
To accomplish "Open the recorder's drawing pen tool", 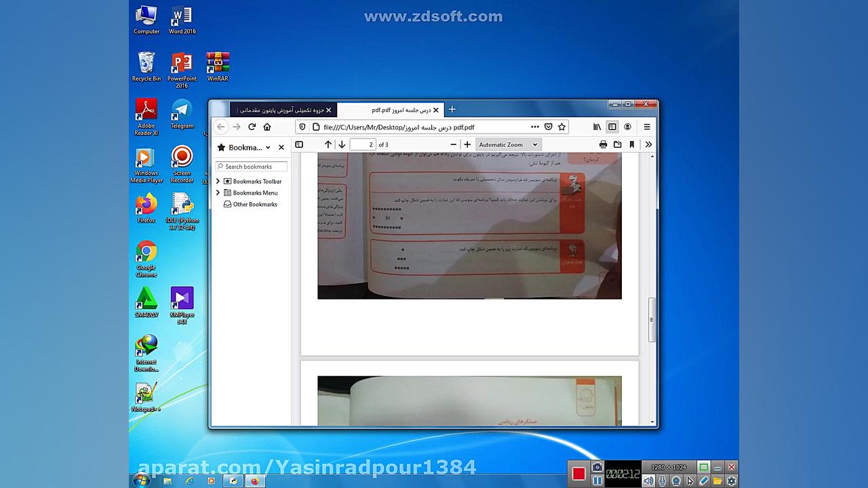I will pyautogui.click(x=704, y=481).
